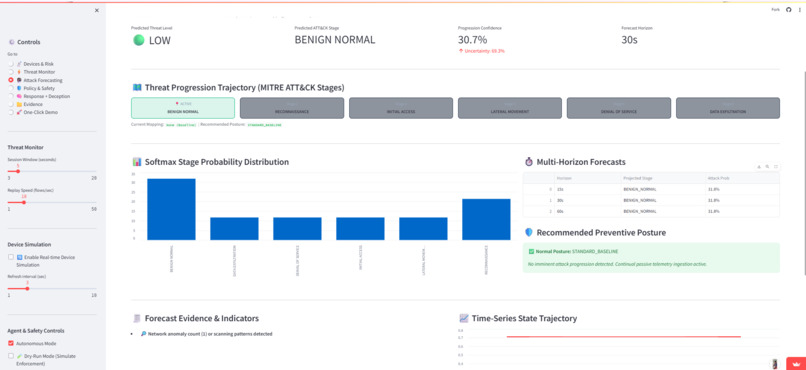Select the Response + Deception radio option

11,96
